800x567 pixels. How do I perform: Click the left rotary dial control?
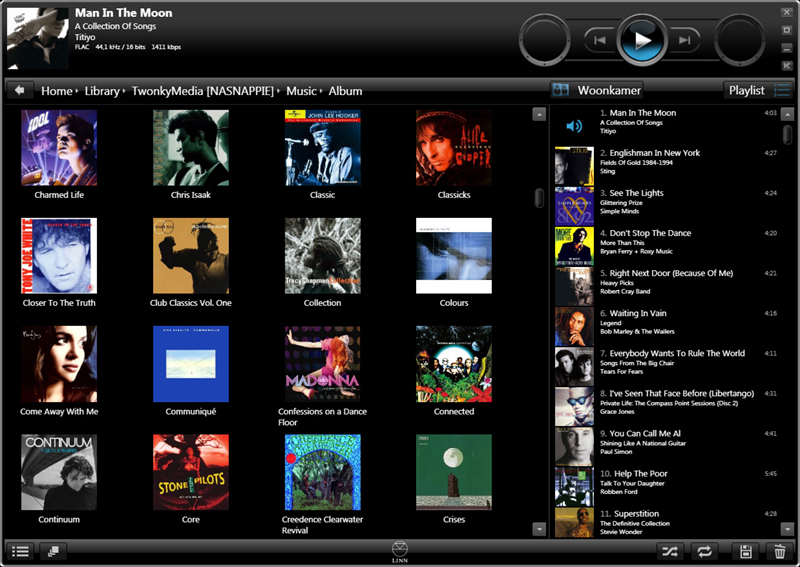coord(546,40)
